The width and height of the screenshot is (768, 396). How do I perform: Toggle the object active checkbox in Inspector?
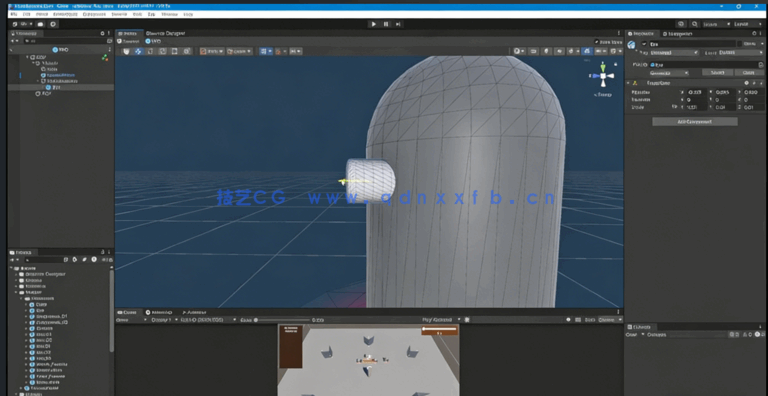[x=644, y=44]
